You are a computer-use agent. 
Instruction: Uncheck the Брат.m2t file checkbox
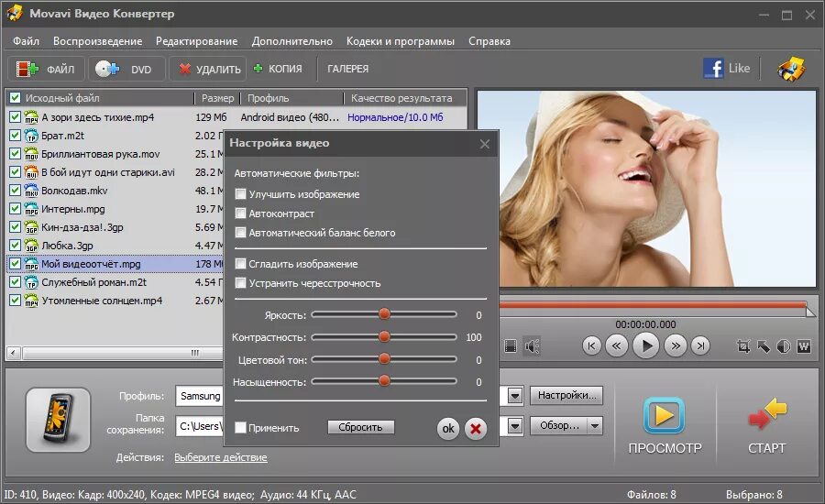pyautogui.click(x=16, y=136)
